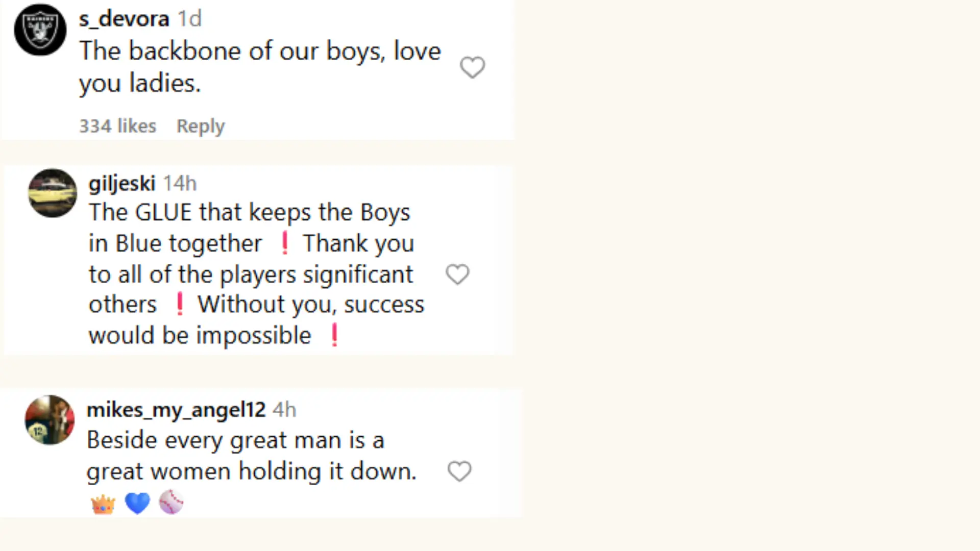Click the 1d timestamp on s_devora's comment

[x=189, y=18]
